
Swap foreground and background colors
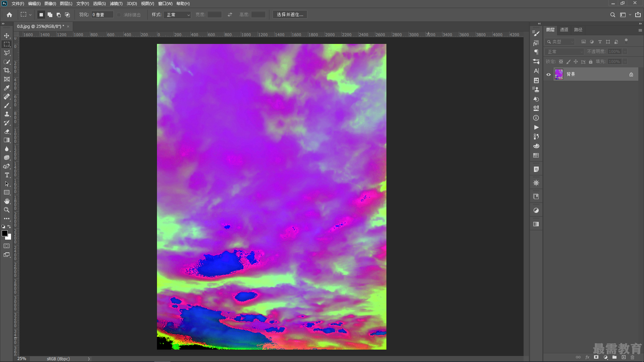coord(9,227)
